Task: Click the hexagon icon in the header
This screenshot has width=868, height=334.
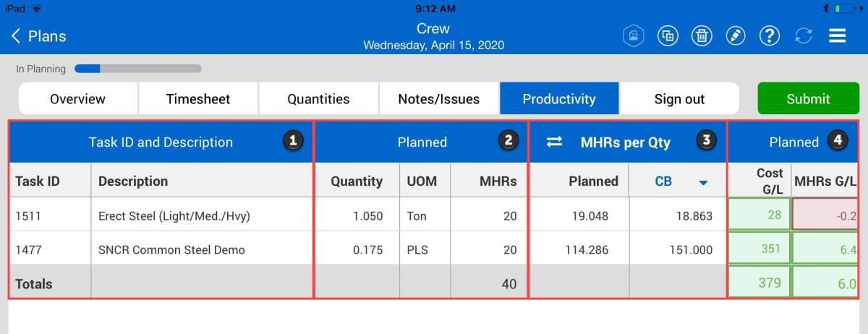Action: tap(633, 36)
